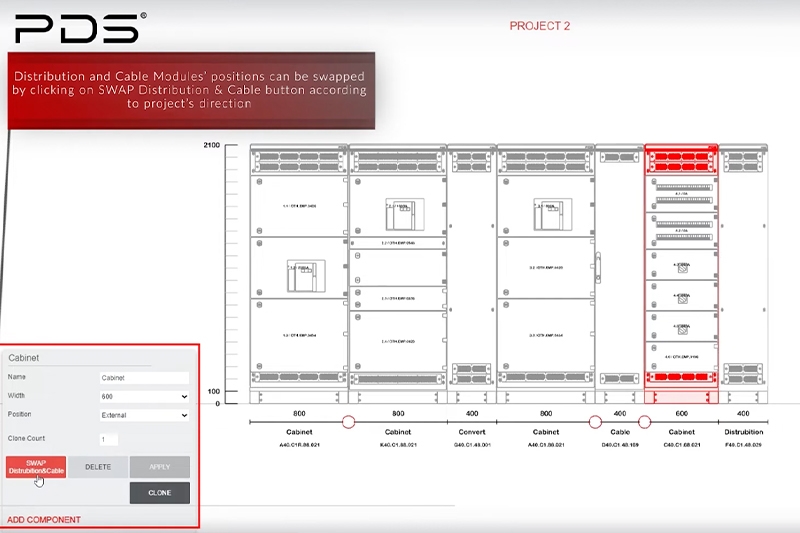Expand the Position dropdown set to External
Viewport: 800px width, 533px height.
point(144,415)
